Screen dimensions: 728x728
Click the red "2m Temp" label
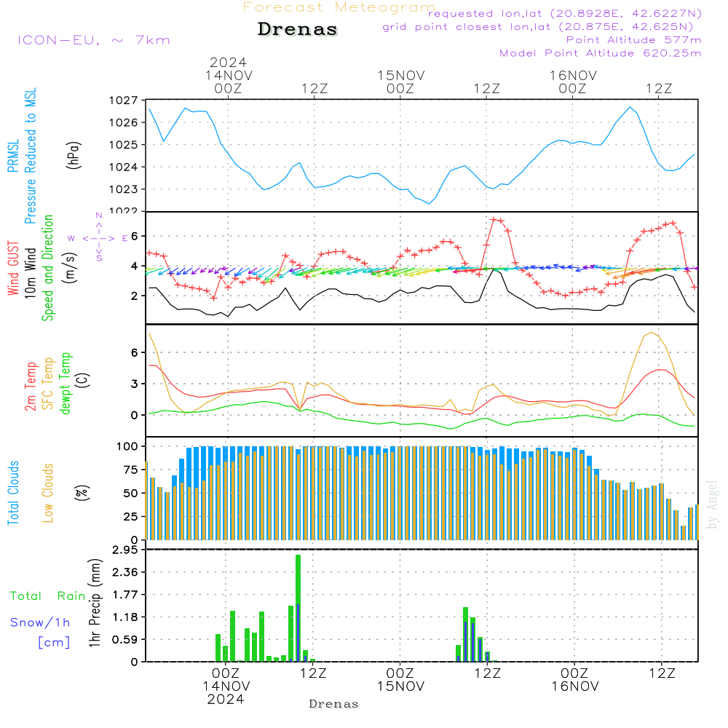coord(30,387)
